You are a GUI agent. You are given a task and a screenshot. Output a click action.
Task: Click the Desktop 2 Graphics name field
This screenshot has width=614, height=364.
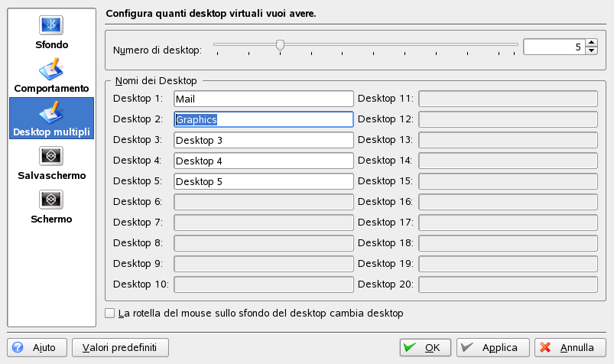(263, 119)
